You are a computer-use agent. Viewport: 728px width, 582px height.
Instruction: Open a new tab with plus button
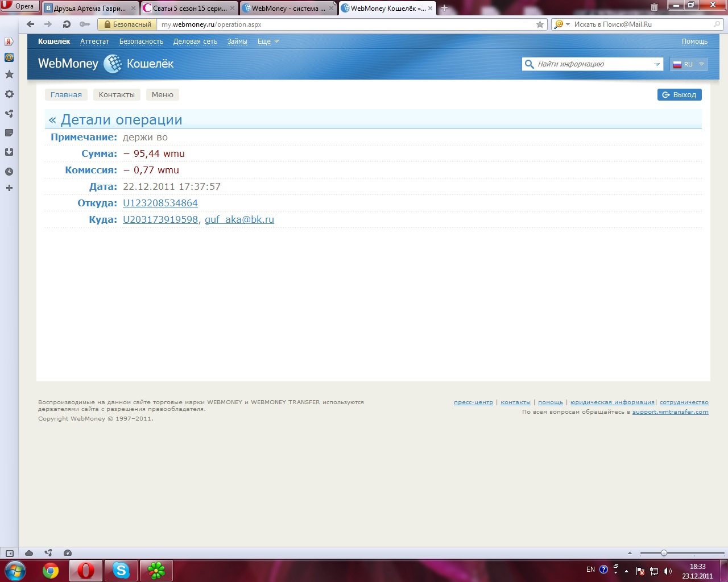point(445,8)
